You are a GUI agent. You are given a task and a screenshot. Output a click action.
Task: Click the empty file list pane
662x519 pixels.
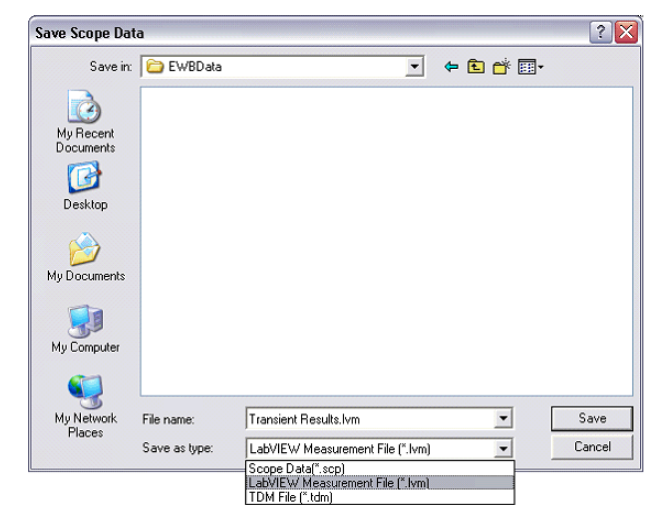(x=386, y=242)
